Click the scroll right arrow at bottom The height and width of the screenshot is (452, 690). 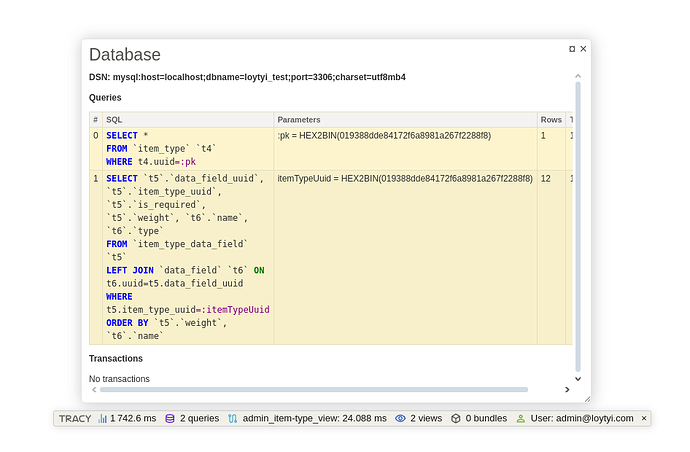[567, 390]
